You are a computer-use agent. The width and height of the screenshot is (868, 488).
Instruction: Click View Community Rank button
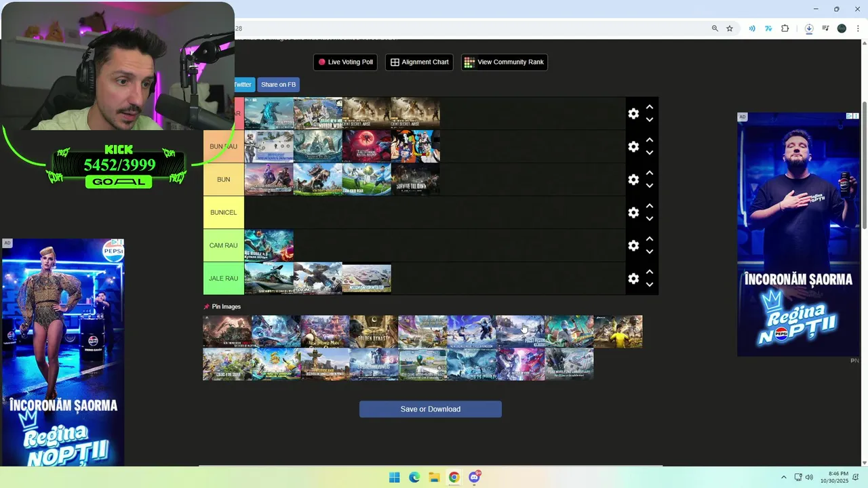point(504,62)
